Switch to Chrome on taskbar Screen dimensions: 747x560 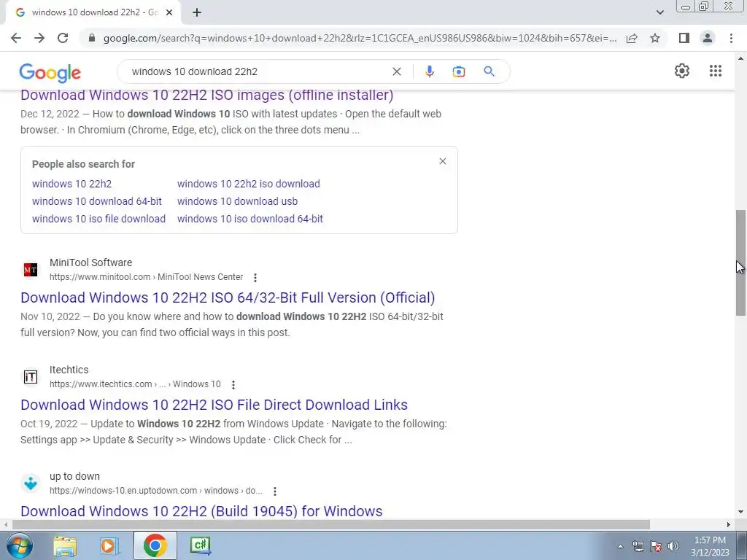[155, 545]
